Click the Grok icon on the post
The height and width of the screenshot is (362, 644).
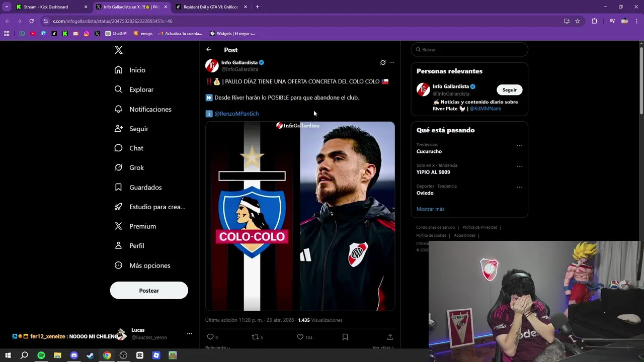[383, 62]
